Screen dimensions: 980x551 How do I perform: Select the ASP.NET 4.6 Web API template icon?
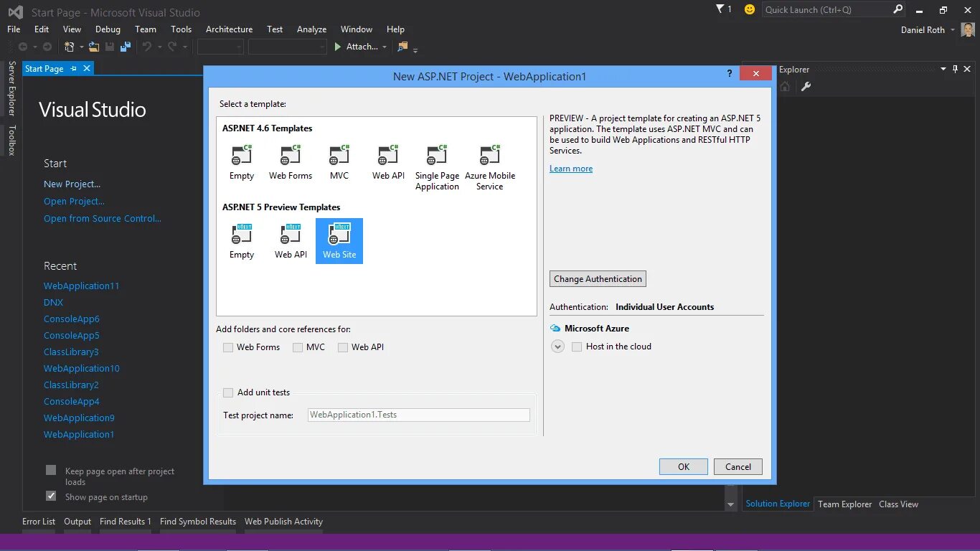pos(388,154)
